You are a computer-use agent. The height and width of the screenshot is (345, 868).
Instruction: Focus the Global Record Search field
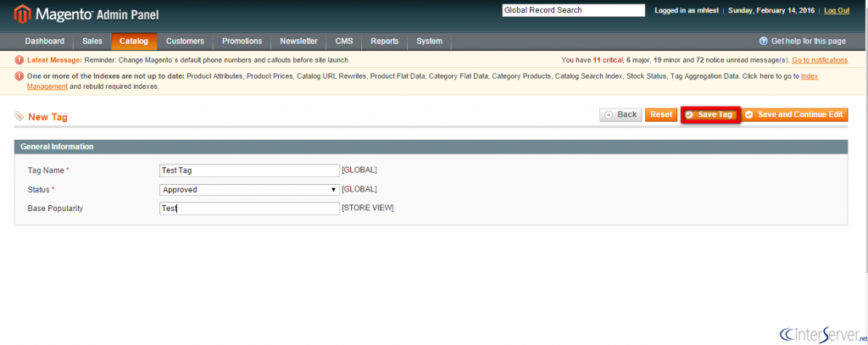click(x=574, y=10)
